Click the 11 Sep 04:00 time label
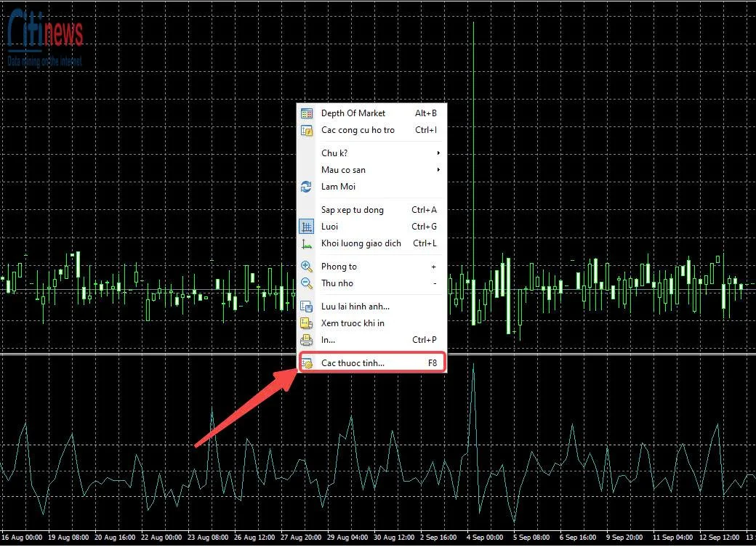The height and width of the screenshot is (547, 756). point(672,538)
